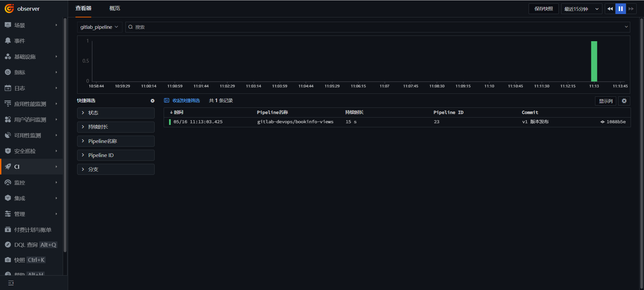This screenshot has height=290, width=644.
Task: Collapse the sidebar menu icon
Action: [11, 283]
